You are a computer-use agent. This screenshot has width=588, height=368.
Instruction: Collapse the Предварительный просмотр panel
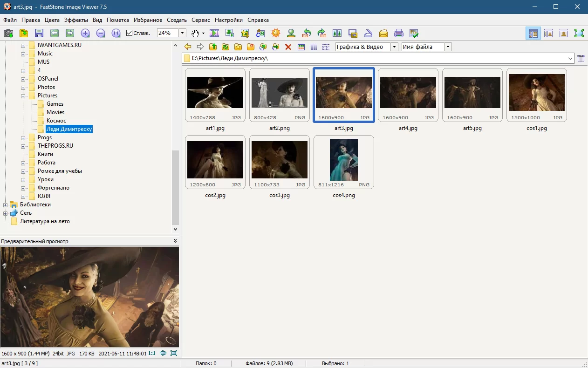[176, 241]
